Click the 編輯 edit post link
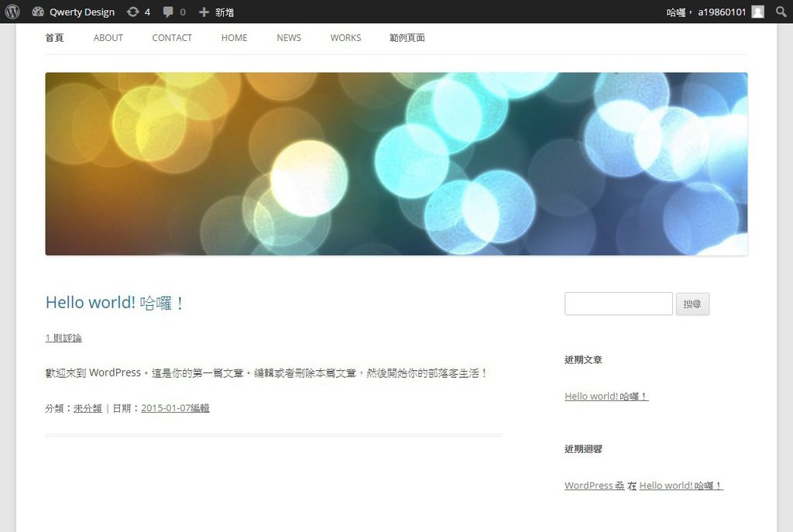This screenshot has height=532, width=793. point(200,408)
